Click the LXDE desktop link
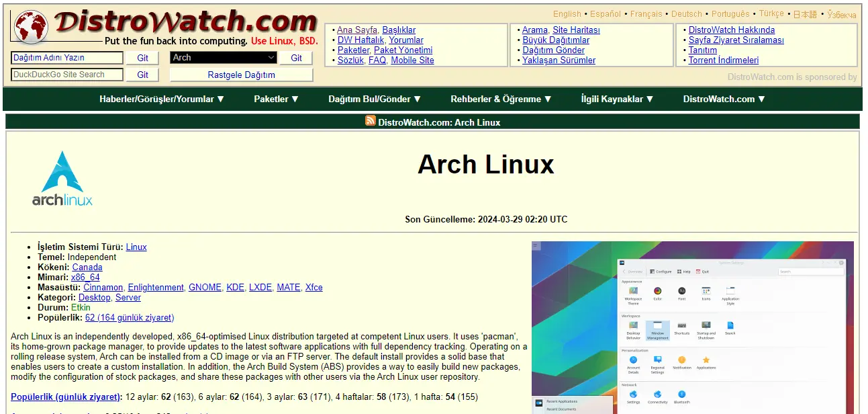The image size is (868, 414). pos(260,288)
